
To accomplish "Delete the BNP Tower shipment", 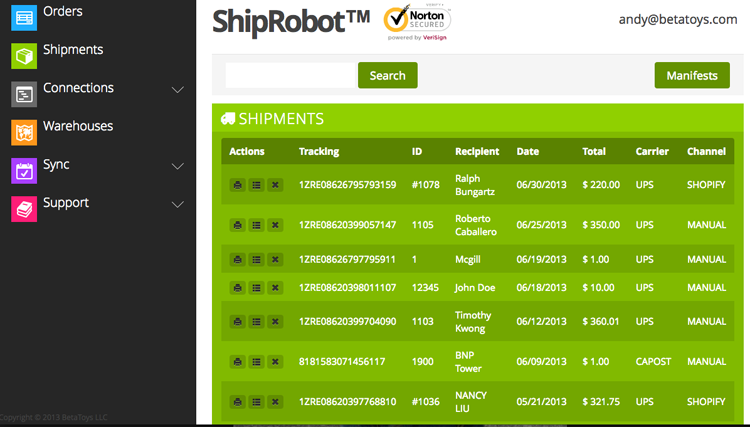I will point(275,362).
